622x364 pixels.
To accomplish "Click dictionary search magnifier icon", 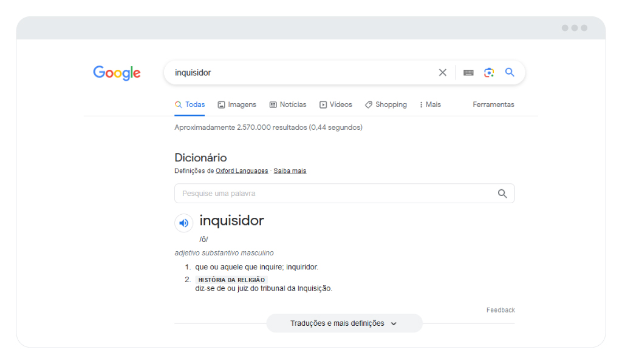I will (502, 194).
